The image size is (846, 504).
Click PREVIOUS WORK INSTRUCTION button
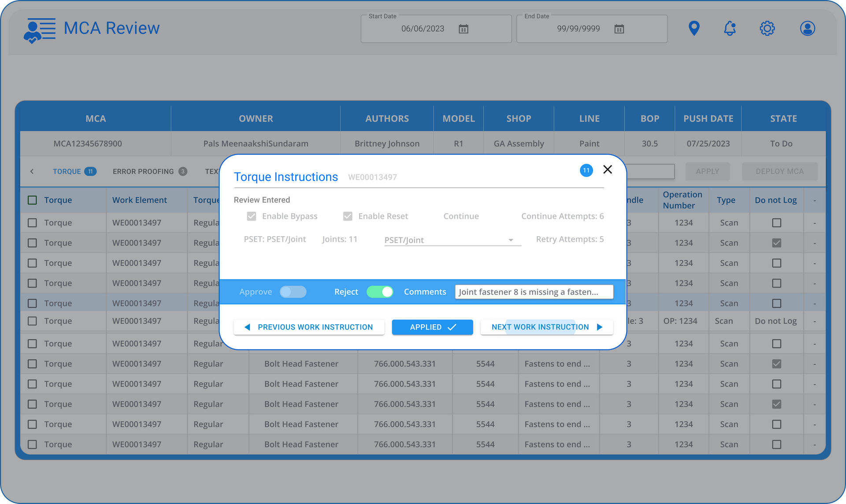point(309,327)
